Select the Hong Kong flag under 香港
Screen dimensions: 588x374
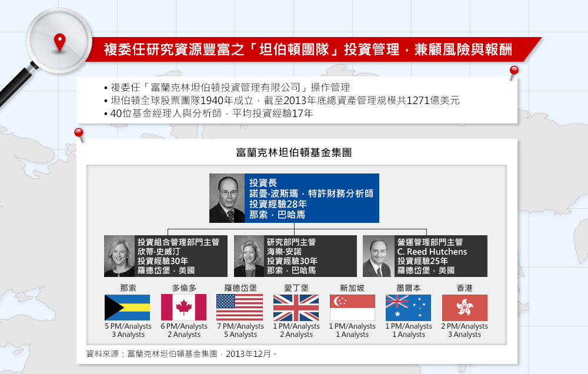click(465, 308)
